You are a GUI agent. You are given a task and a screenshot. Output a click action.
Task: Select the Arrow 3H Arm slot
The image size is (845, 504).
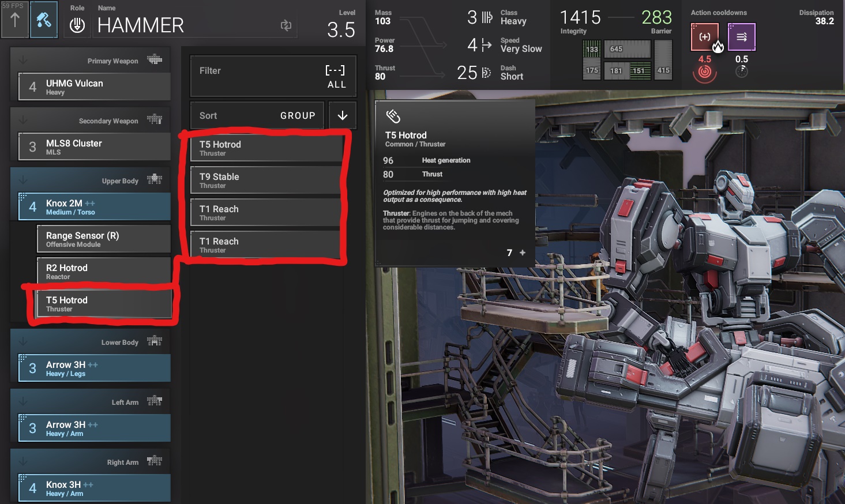(x=95, y=428)
